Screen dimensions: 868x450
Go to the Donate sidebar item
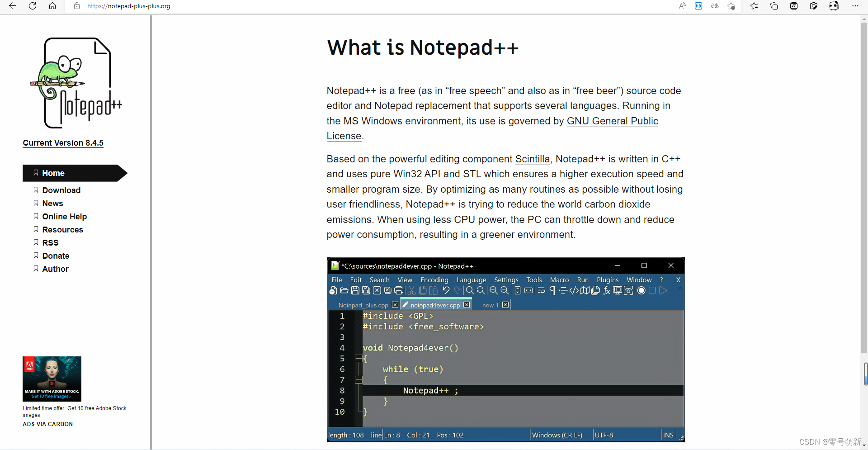(x=56, y=256)
